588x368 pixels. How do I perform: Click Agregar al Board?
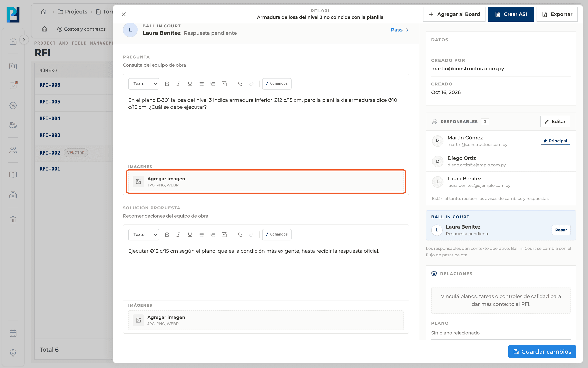pos(454,14)
